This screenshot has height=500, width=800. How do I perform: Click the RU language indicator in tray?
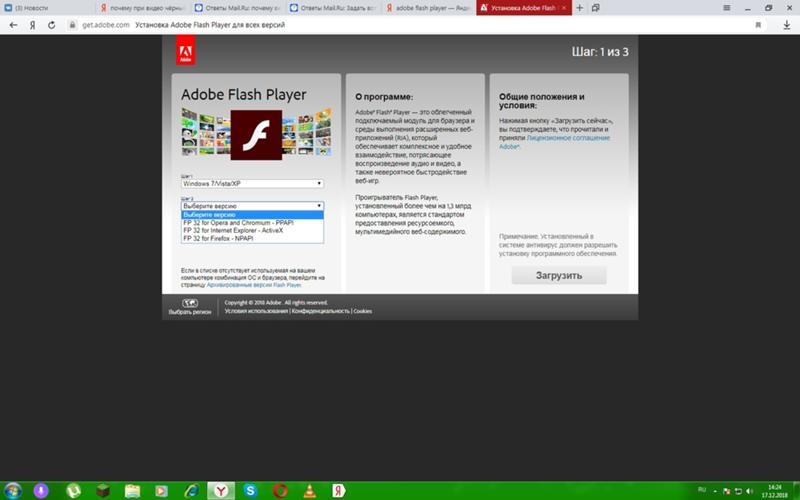click(x=702, y=490)
